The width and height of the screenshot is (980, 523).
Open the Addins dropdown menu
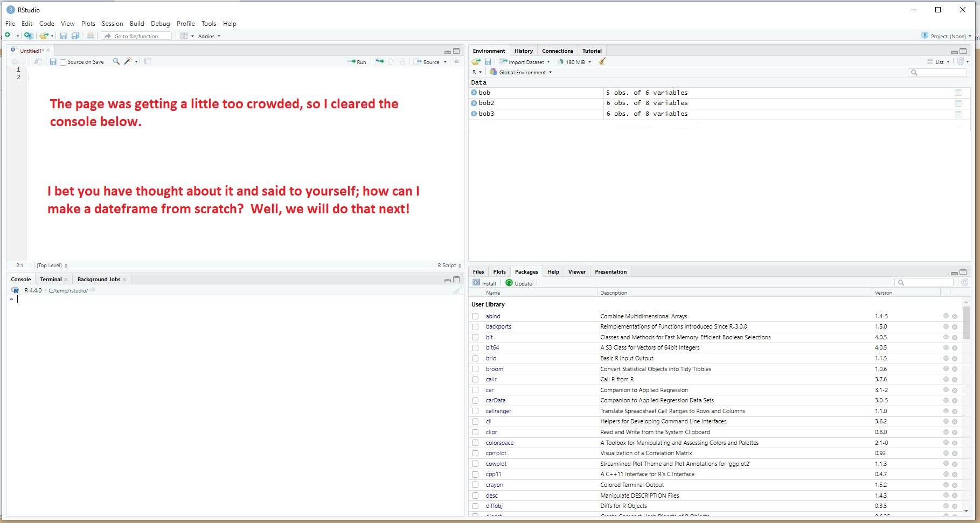[x=209, y=37]
